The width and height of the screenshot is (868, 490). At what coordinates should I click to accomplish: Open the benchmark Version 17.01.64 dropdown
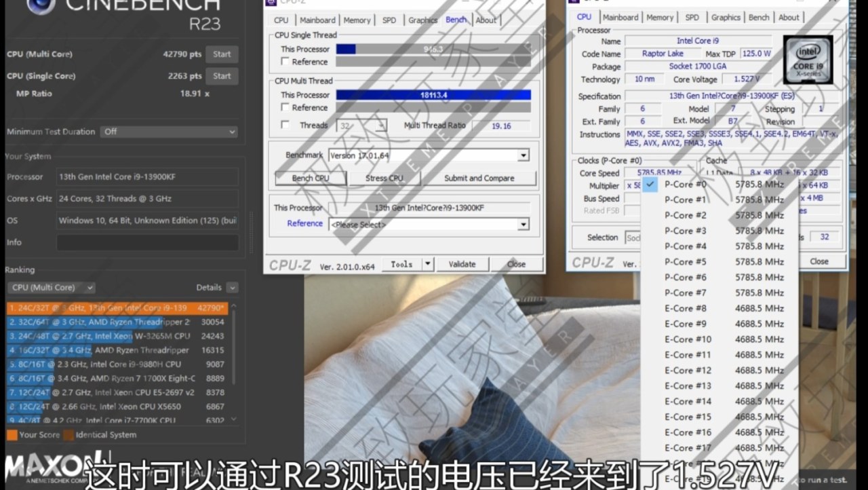pyautogui.click(x=429, y=155)
